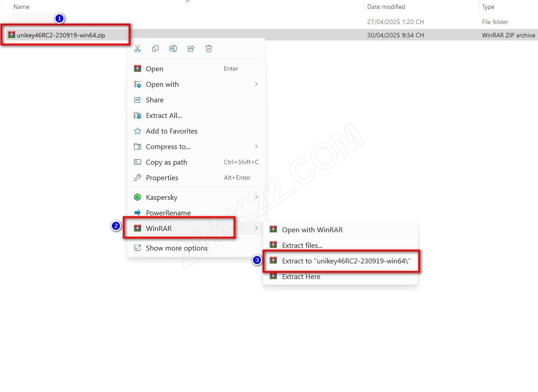Click the Open with icon

click(x=138, y=84)
